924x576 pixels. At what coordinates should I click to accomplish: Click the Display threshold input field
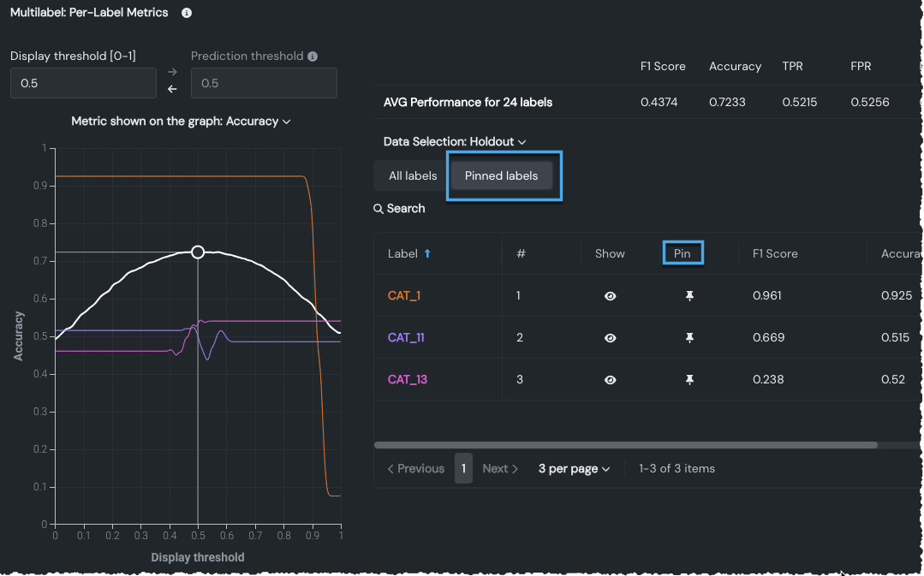83,84
